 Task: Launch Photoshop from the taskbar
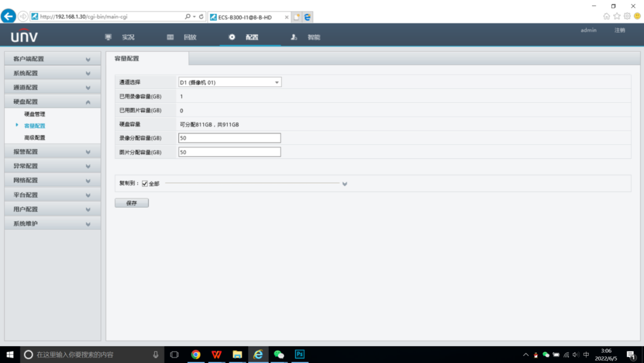[299, 355]
